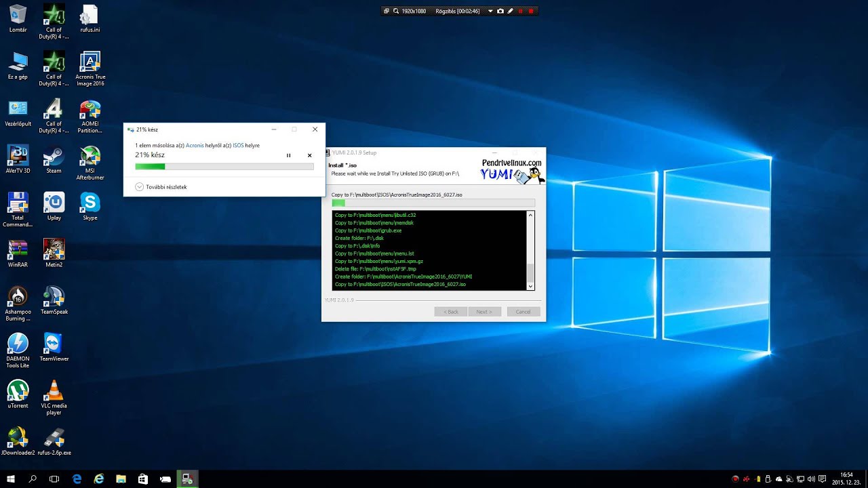The image size is (868, 488).
Task: Click the OneDrive cloud tray icon
Action: [x=778, y=479]
